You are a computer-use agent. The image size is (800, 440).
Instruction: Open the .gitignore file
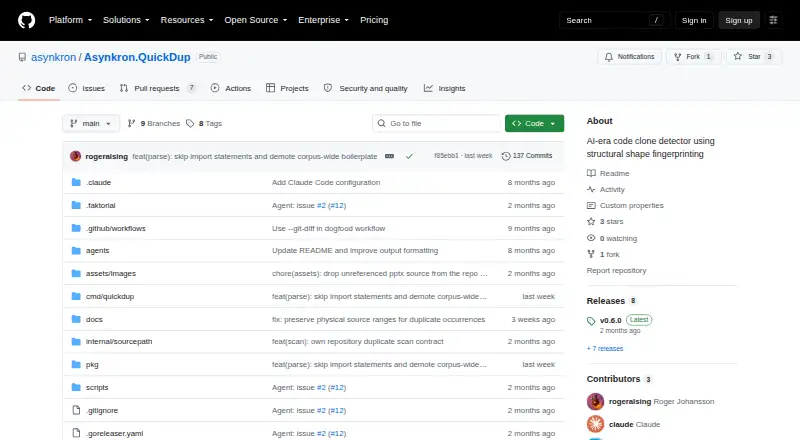(x=102, y=410)
